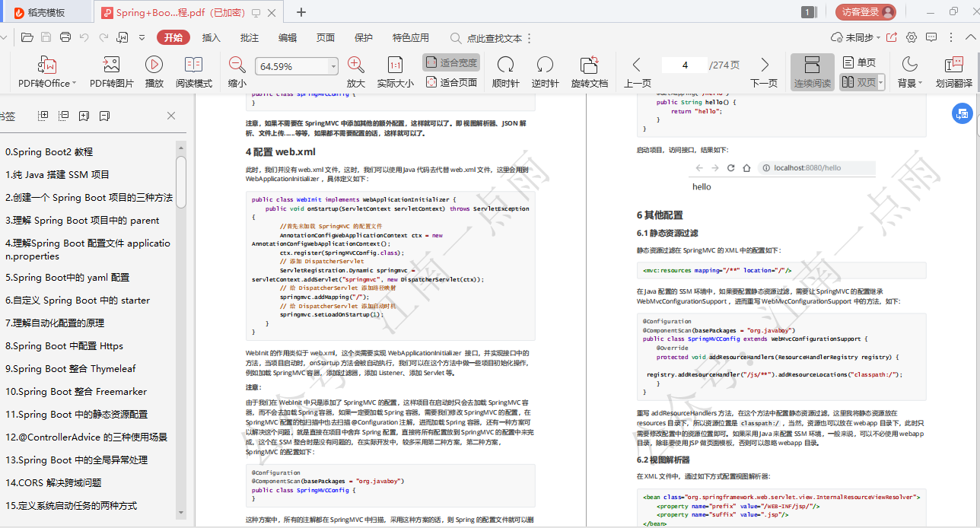Open bookmark 0.Spring Boot2 教程
Viewport: 980px width, 528px height.
[49, 151]
